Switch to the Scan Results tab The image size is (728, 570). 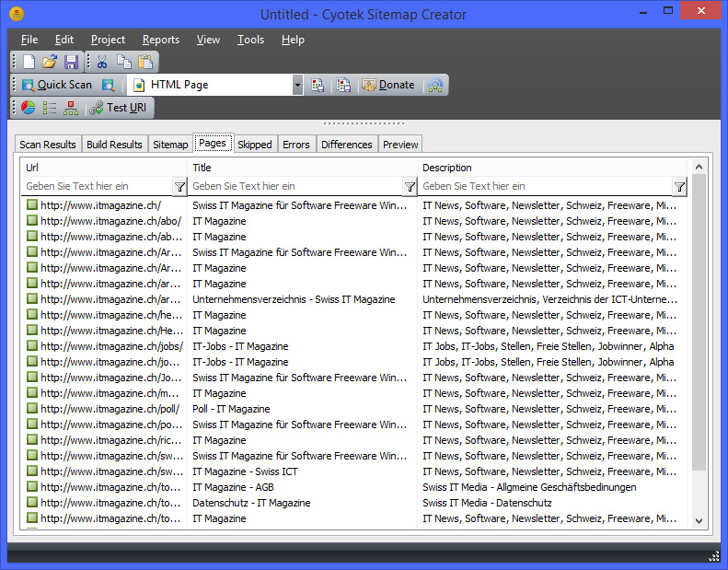(x=48, y=145)
